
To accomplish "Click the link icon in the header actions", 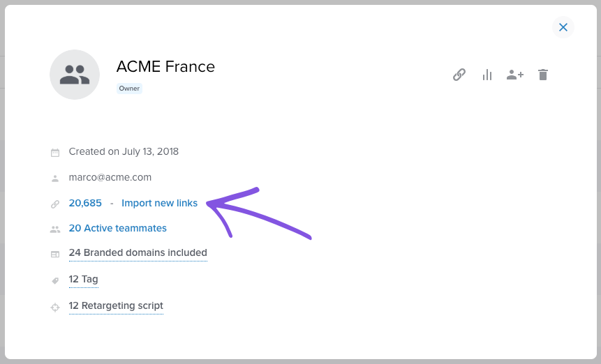I will pyautogui.click(x=459, y=75).
